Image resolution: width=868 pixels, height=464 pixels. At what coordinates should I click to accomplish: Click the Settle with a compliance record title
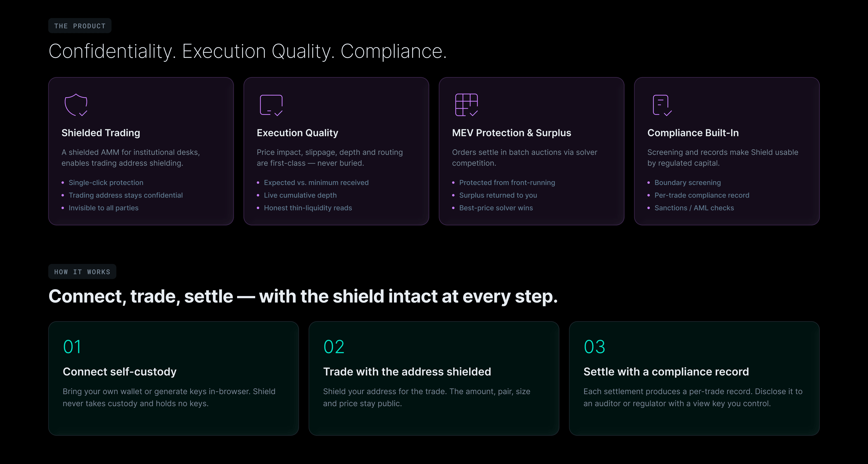pyautogui.click(x=666, y=372)
